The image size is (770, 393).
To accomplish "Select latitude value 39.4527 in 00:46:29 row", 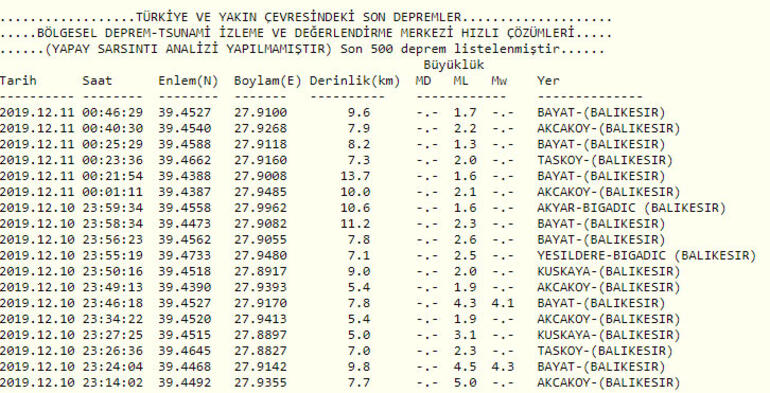I will tap(184, 113).
